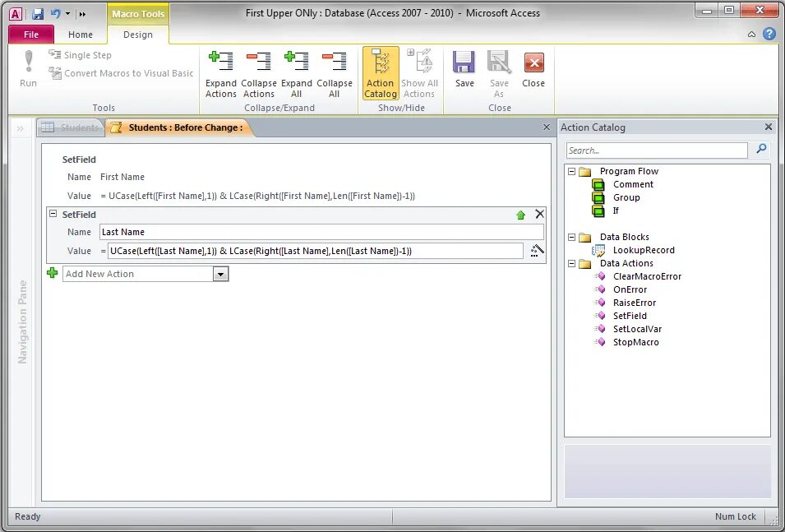Open Customize Quick Access Toolbar arrow

pyautogui.click(x=82, y=14)
